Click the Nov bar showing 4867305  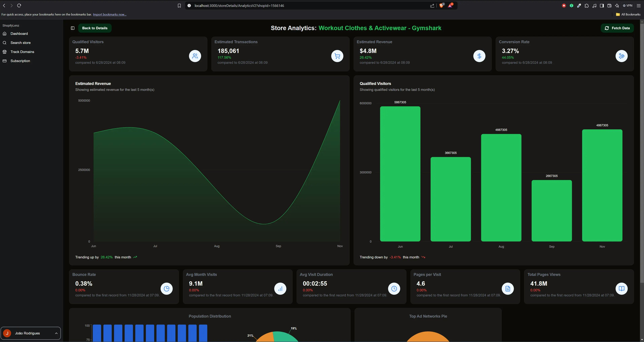tap(602, 185)
